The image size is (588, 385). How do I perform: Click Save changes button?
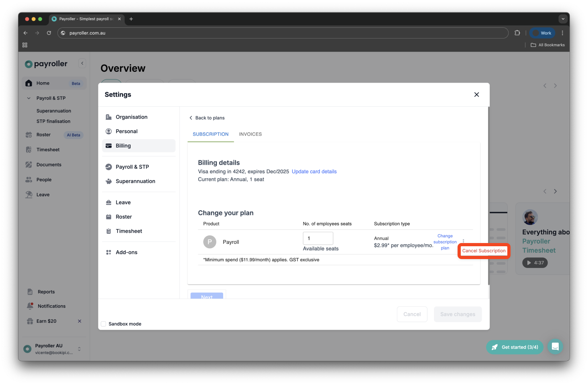[458, 314]
